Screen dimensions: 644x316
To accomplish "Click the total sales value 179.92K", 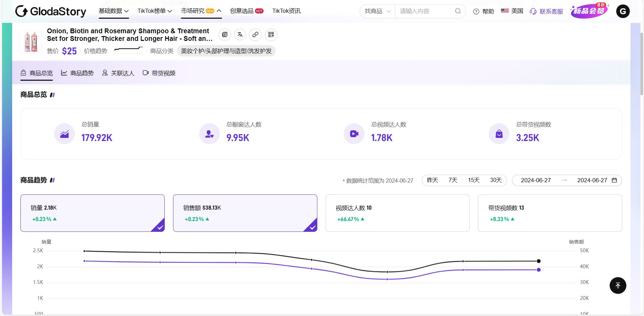I will (x=97, y=138).
